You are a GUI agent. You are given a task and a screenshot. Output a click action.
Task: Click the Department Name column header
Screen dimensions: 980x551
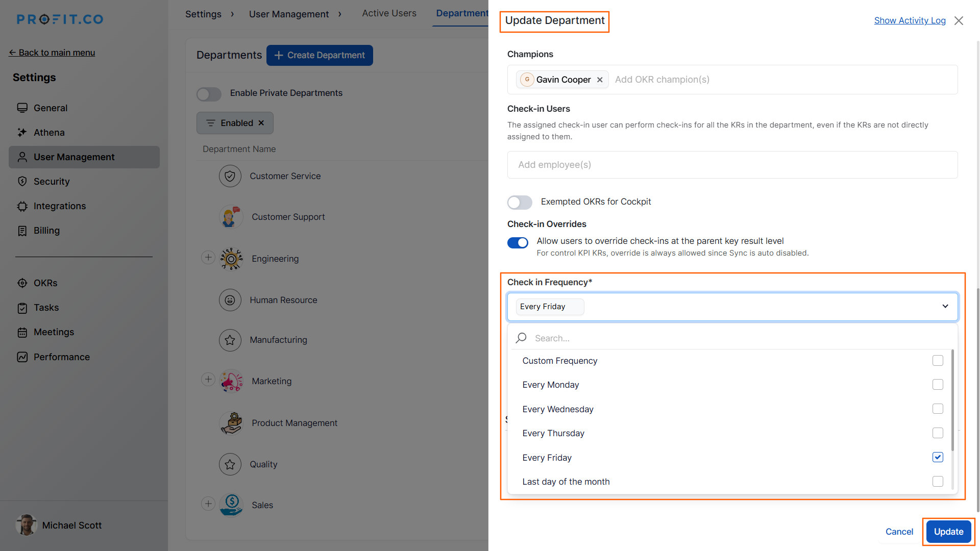click(x=239, y=149)
